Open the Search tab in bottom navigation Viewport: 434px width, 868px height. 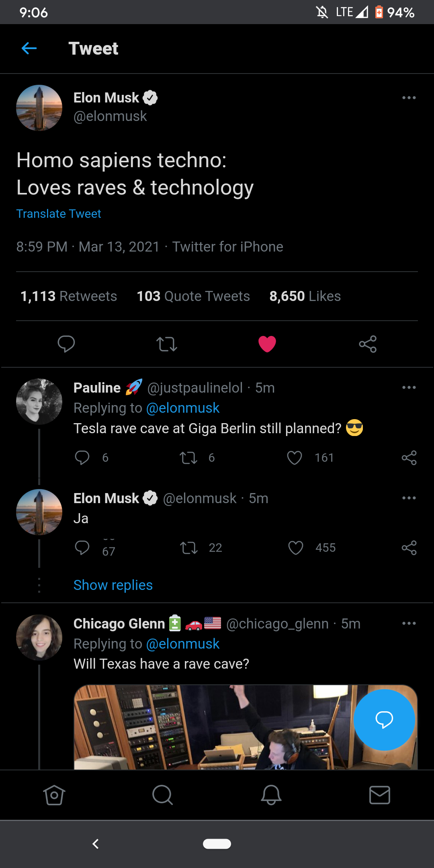pyautogui.click(x=162, y=795)
